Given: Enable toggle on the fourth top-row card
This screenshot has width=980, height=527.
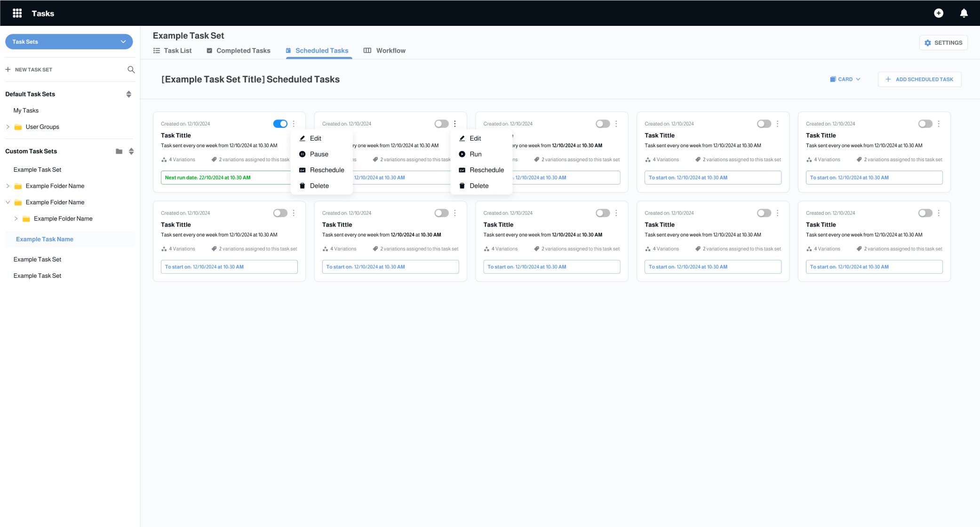Looking at the screenshot, I should click(x=764, y=124).
